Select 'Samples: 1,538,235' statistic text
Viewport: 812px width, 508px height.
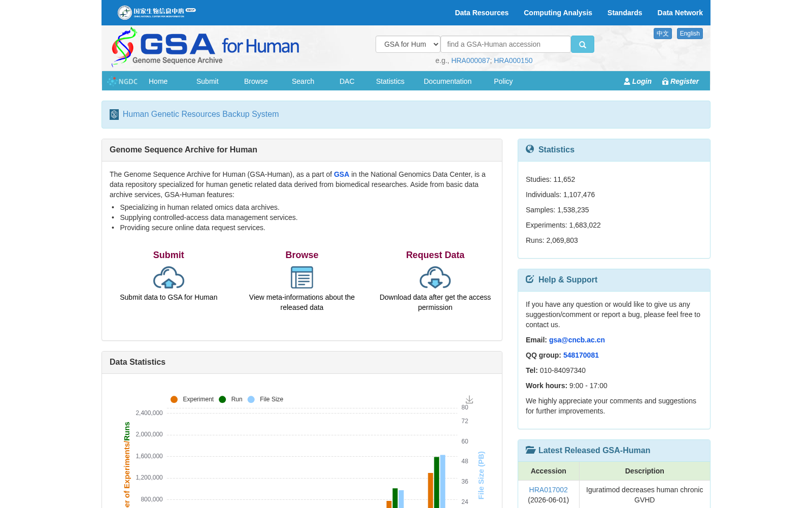pyautogui.click(x=557, y=210)
